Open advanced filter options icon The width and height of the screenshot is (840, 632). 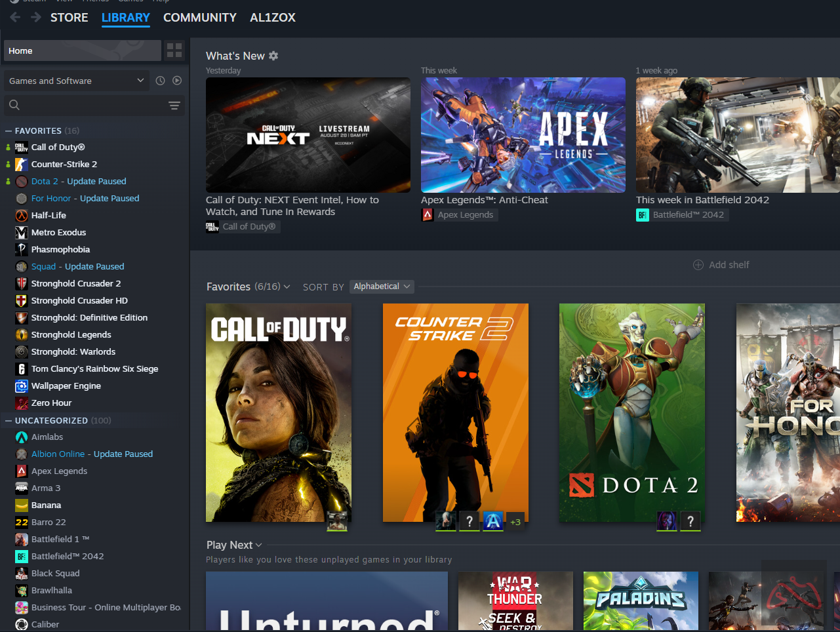click(174, 106)
